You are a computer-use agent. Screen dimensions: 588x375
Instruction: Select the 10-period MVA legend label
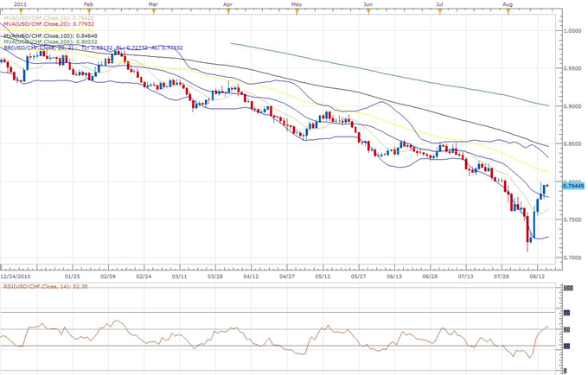point(48,18)
